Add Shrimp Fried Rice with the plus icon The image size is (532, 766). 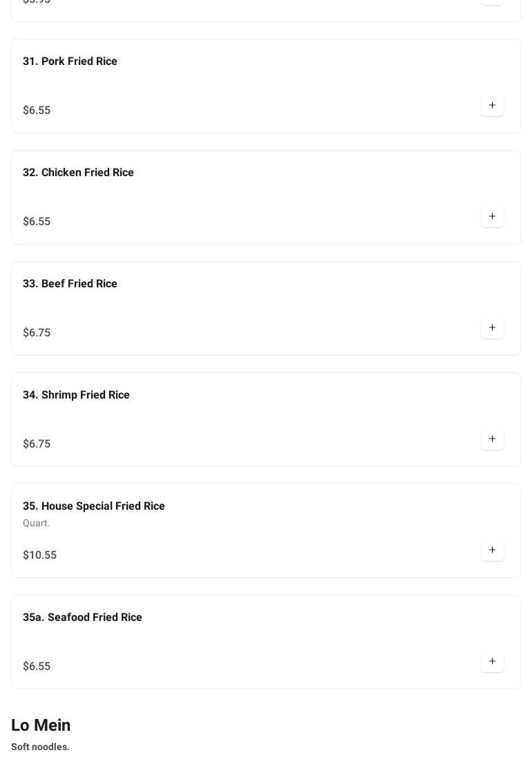492,439
